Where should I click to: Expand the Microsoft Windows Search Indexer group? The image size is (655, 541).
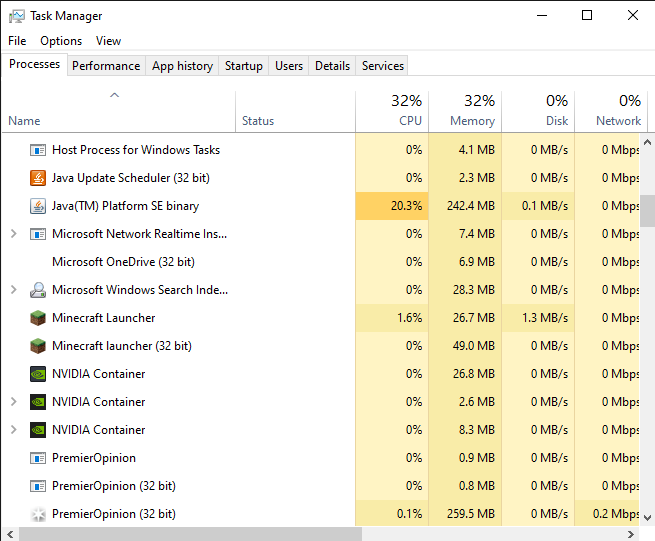(13, 290)
